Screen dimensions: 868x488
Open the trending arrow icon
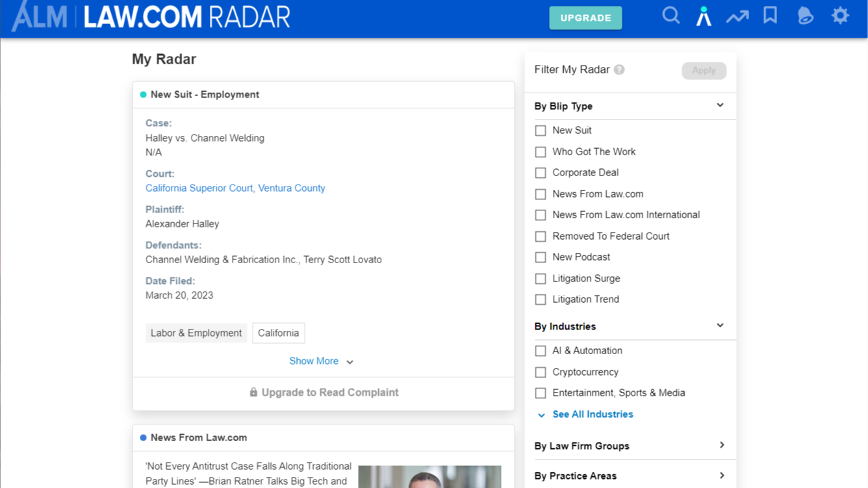tap(737, 17)
